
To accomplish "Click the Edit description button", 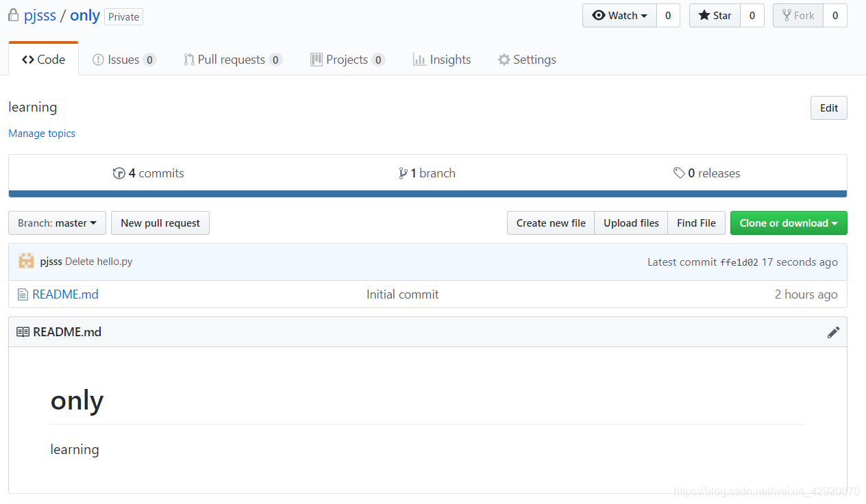I will [x=829, y=108].
